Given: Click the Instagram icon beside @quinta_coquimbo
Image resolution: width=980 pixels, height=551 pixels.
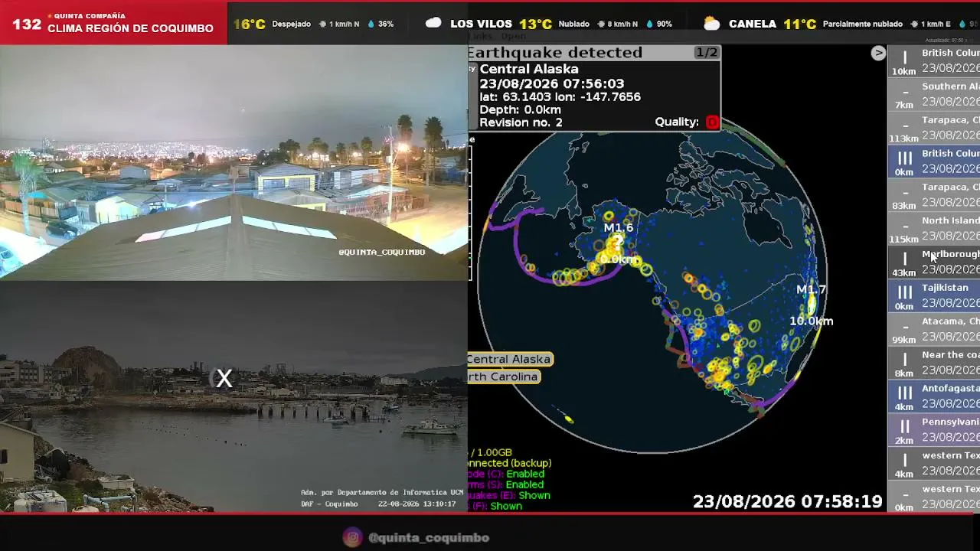Looking at the screenshot, I should (352, 537).
